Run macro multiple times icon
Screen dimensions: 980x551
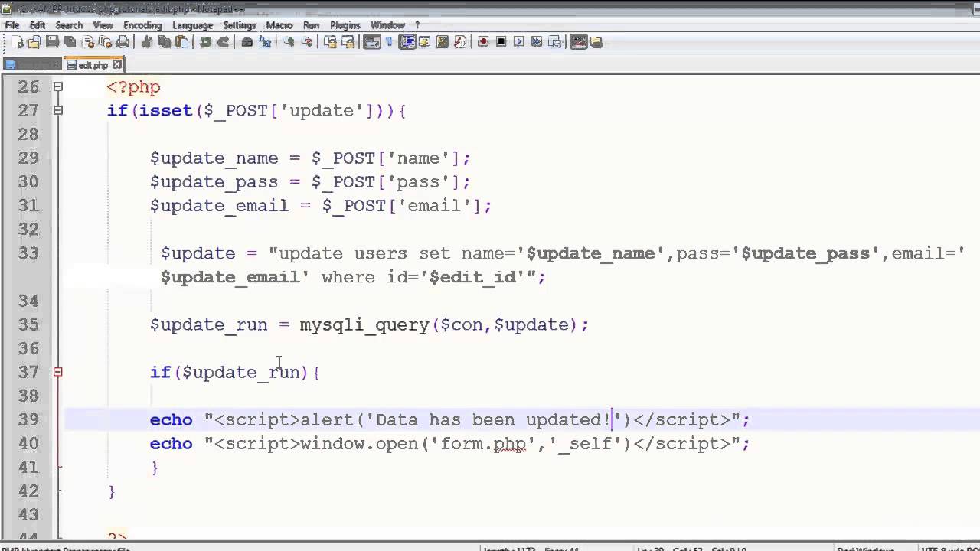537,42
